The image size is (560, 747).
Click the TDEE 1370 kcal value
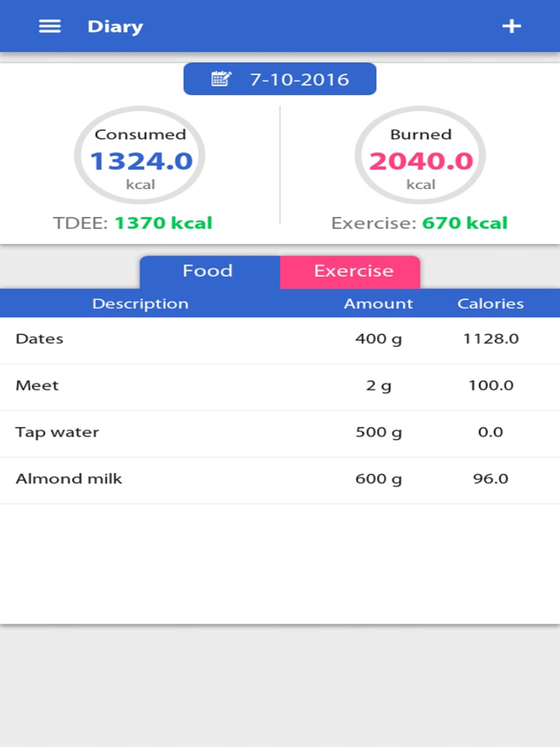(163, 223)
